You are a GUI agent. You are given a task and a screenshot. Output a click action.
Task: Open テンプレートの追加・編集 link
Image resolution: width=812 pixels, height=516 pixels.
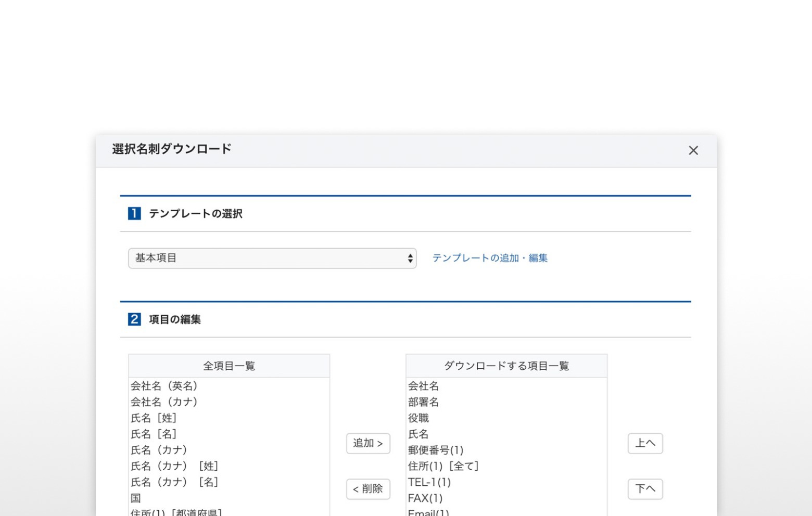coord(490,258)
